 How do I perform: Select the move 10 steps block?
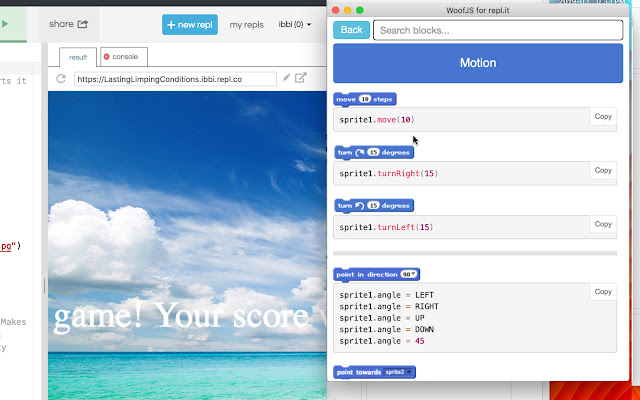click(364, 99)
